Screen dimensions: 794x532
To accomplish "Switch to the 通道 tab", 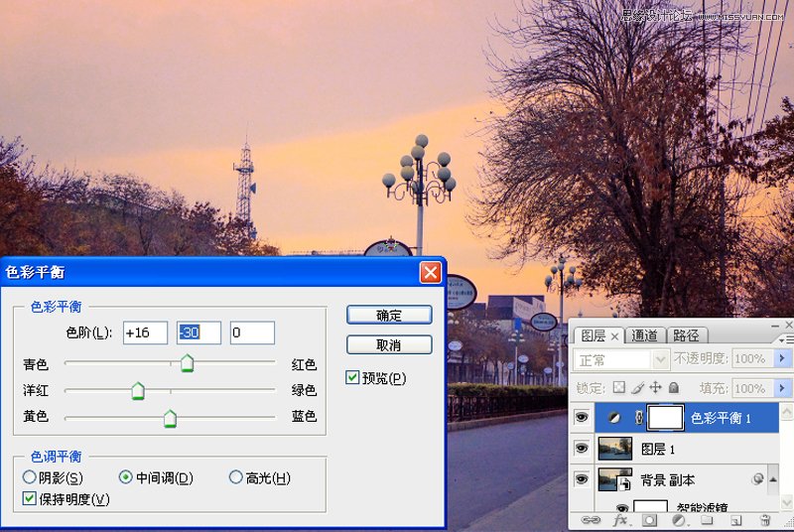I will pyautogui.click(x=644, y=335).
